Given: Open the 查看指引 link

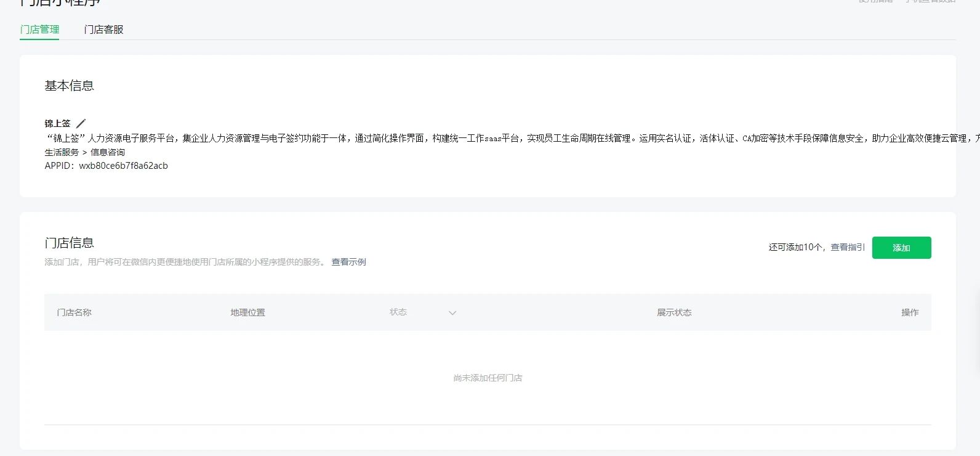Looking at the screenshot, I should pyautogui.click(x=848, y=247).
